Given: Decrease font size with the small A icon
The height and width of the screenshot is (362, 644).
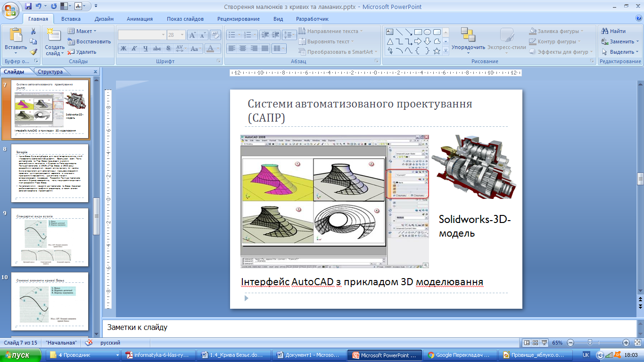Looking at the screenshot, I should (x=203, y=35).
